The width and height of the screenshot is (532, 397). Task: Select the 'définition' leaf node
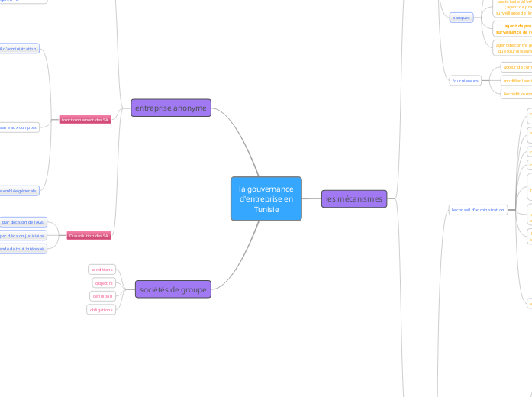coord(102,296)
